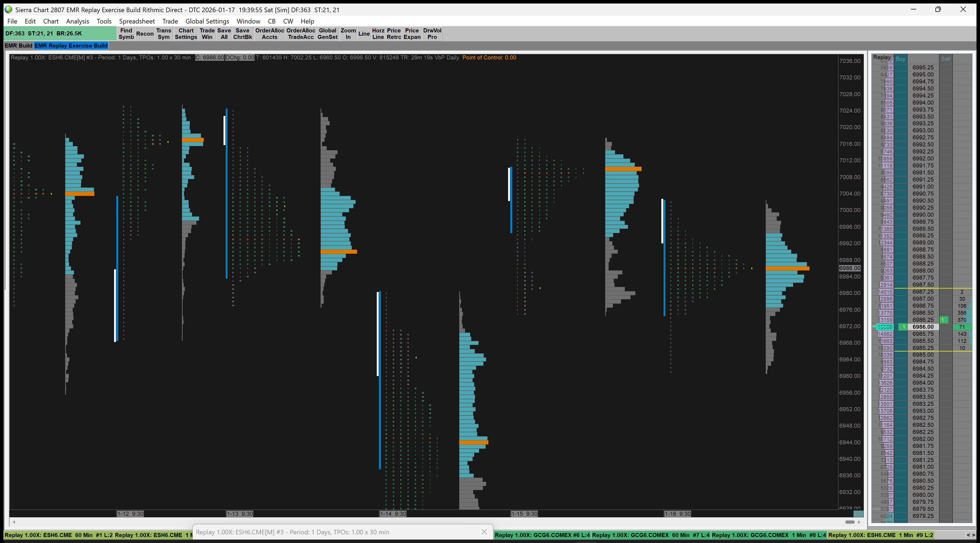980x543 pixels.
Task: Switch to the EMR Build chartbook tab
Action: (x=18, y=46)
